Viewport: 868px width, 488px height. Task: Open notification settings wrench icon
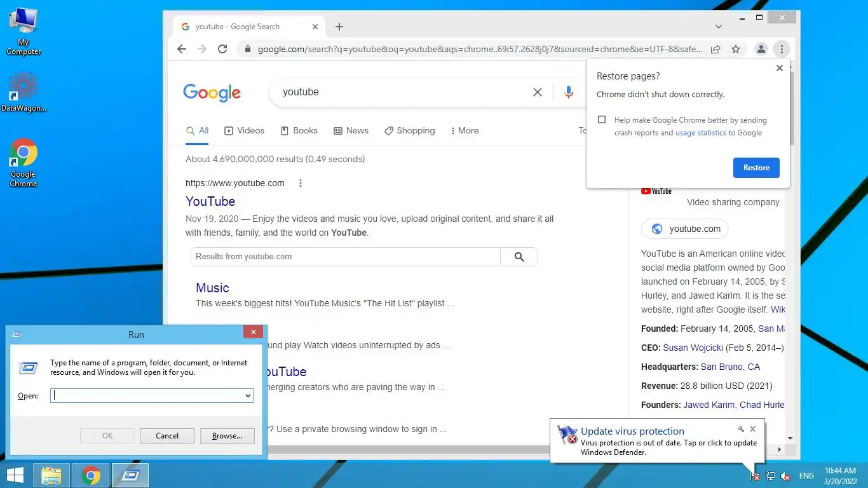[x=741, y=430]
